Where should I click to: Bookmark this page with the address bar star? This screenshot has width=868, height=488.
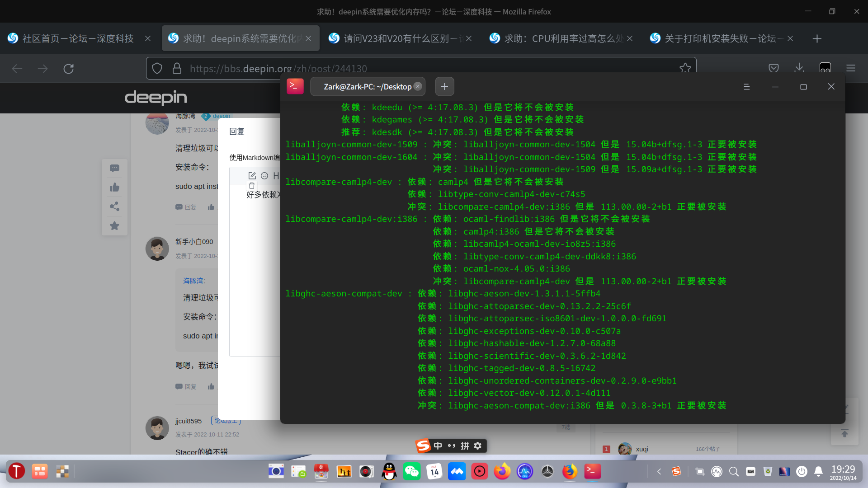[685, 68]
